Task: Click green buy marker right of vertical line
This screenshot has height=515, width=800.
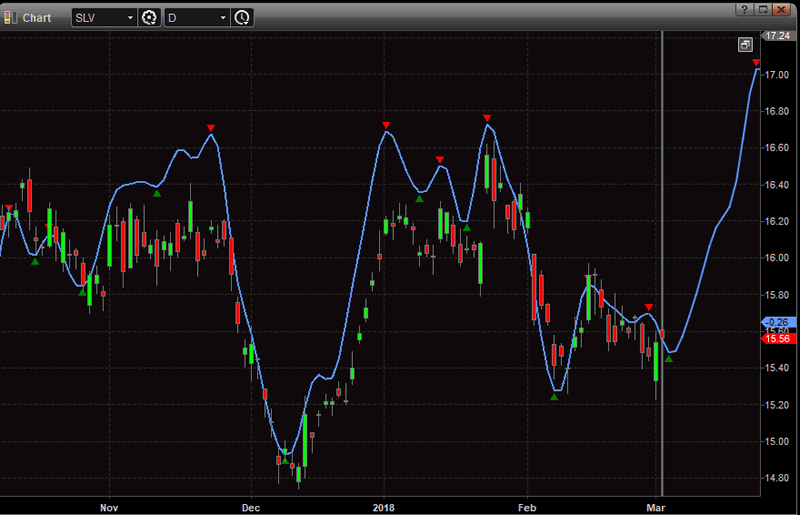Action: click(x=669, y=358)
